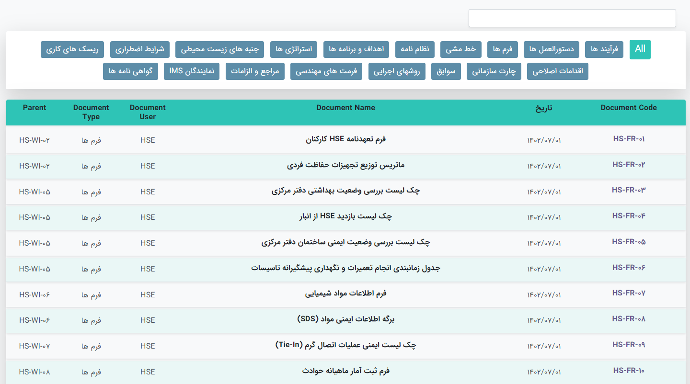The image size is (690, 384).
Task: Click چک لیست بررسی وضعیت ایمنی ساختمان دفتر مرکزی
Action: point(345,242)
